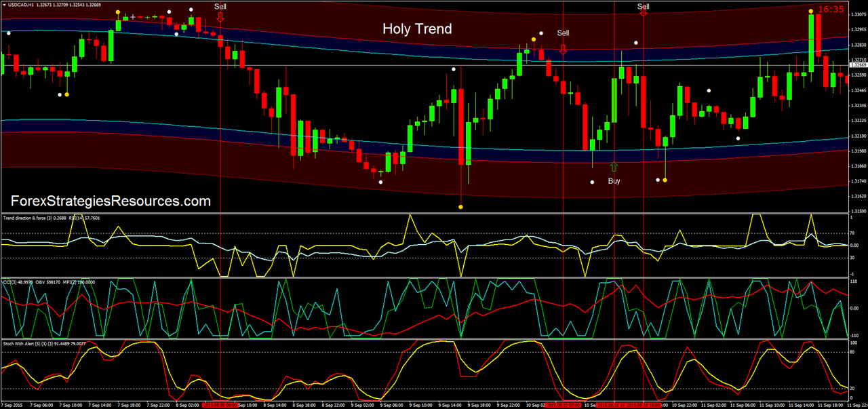Click the yellow dot below the longest red candle wick
This screenshot has width=868, height=409.
461,206
